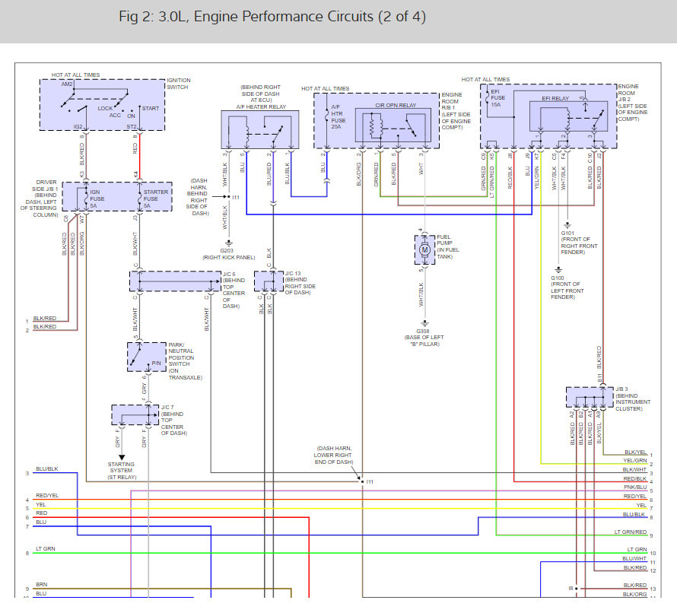This screenshot has width=677, height=616.
Task: Click the 'RED/YEL' label at left terminal 4
Action: tap(47, 496)
